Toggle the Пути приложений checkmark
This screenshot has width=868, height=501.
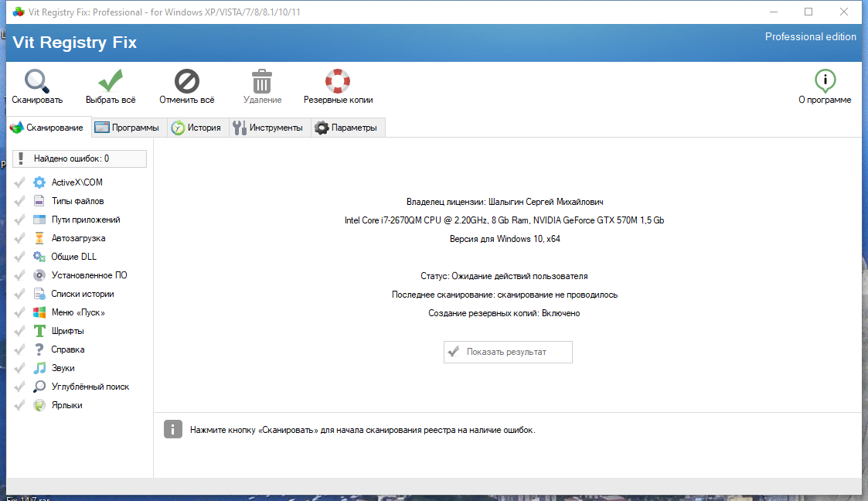[x=19, y=220]
